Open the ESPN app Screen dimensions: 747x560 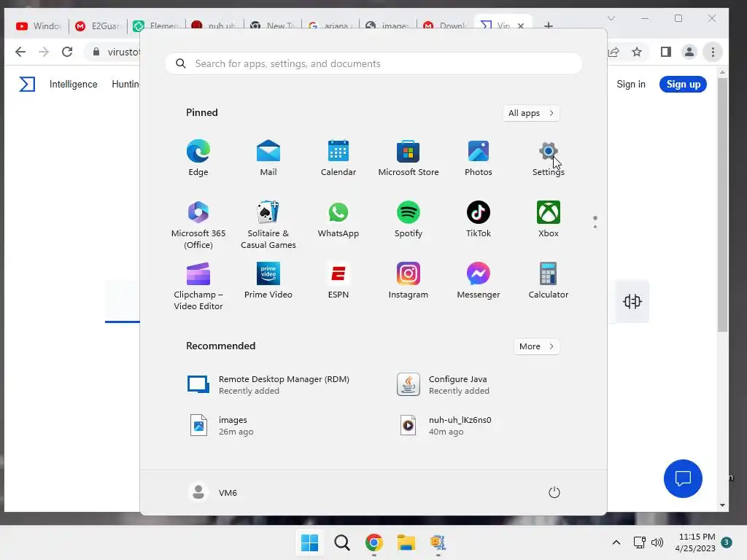tap(338, 281)
